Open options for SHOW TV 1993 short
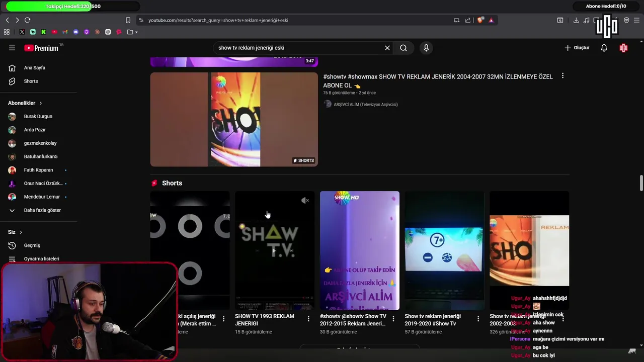 (x=308, y=319)
